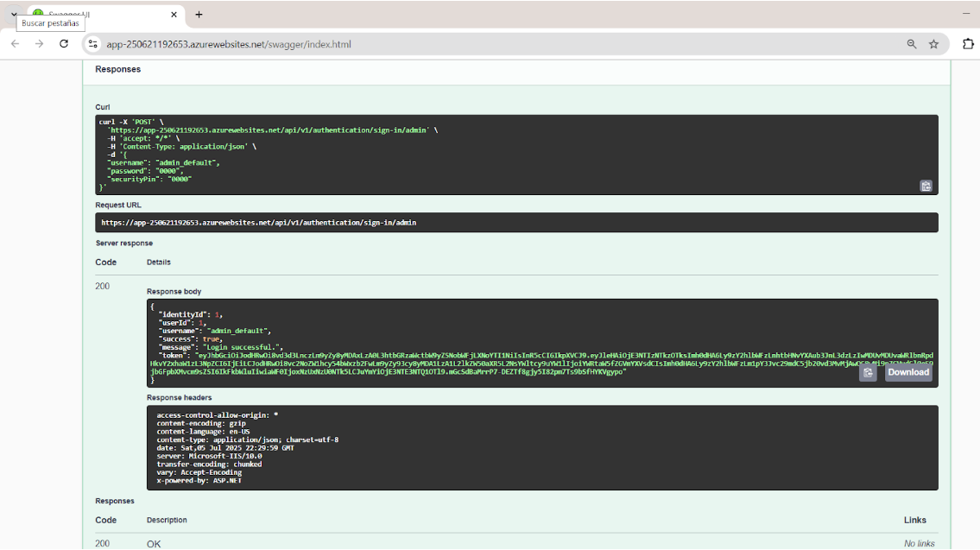Click the Response headers label
The image size is (980, 550).
coord(180,397)
